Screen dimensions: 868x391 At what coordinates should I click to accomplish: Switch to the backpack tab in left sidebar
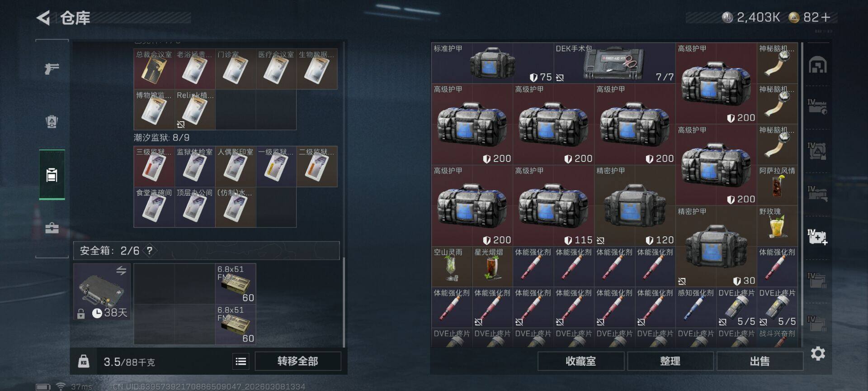(x=52, y=121)
